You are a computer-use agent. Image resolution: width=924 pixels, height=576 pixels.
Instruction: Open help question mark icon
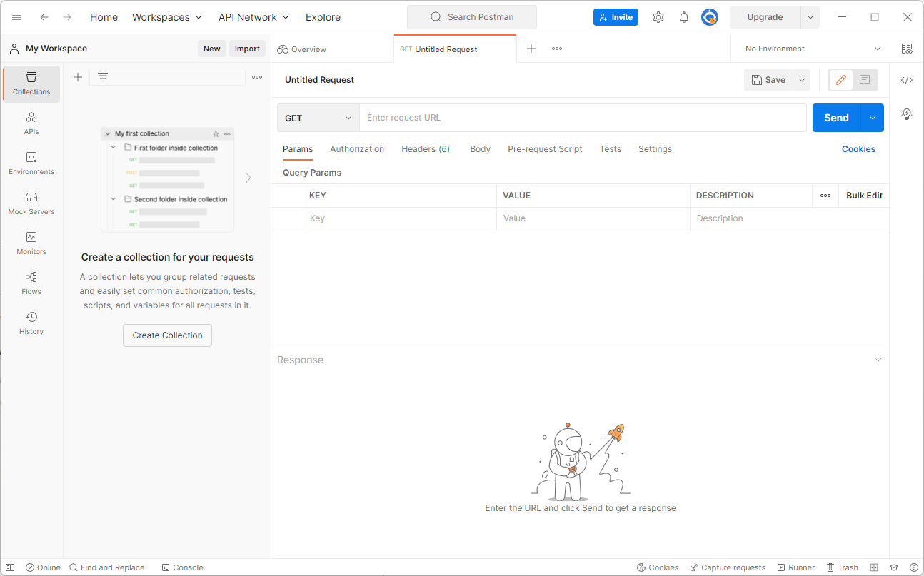(x=914, y=567)
